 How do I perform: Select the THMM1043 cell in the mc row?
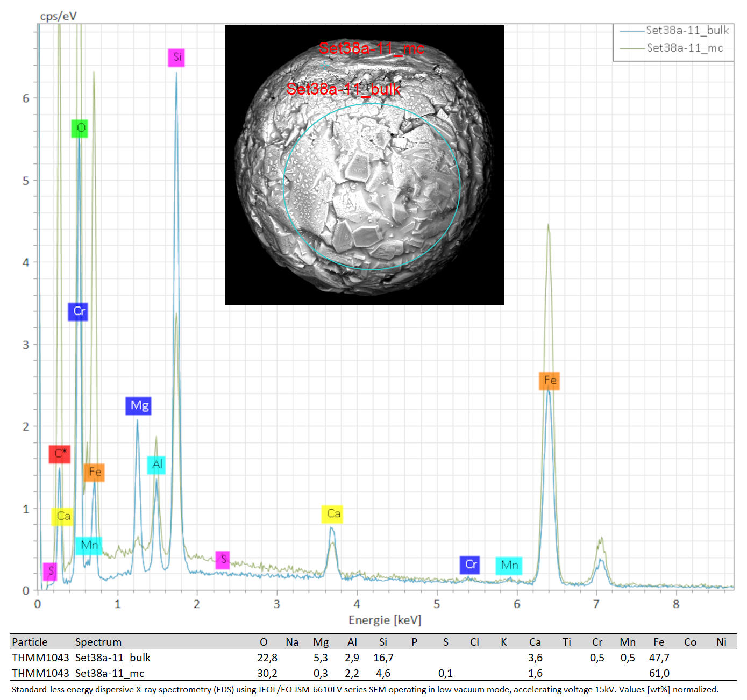(40, 673)
